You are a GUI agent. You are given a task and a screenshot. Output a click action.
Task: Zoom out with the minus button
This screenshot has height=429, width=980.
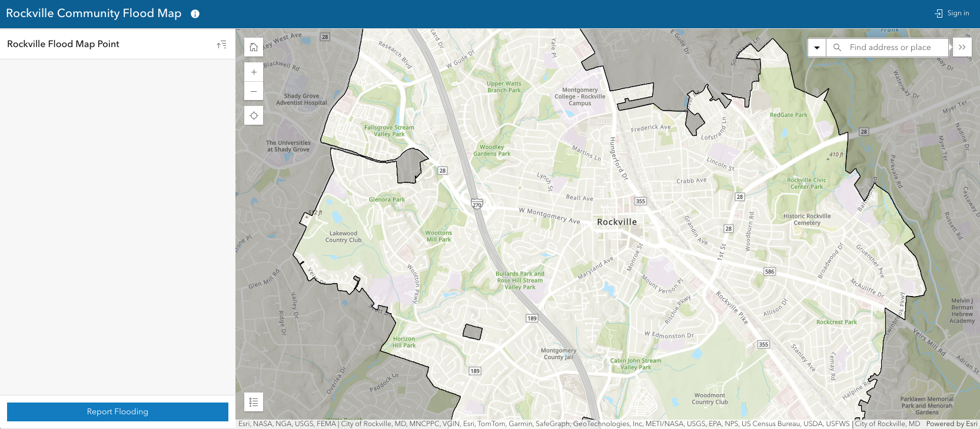click(254, 91)
